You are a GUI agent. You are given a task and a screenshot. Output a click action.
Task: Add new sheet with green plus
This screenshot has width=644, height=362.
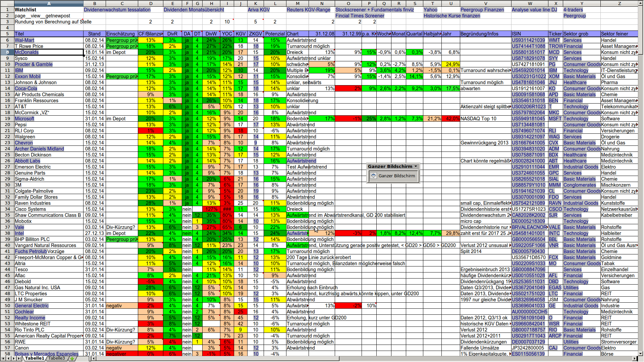(71, 359)
